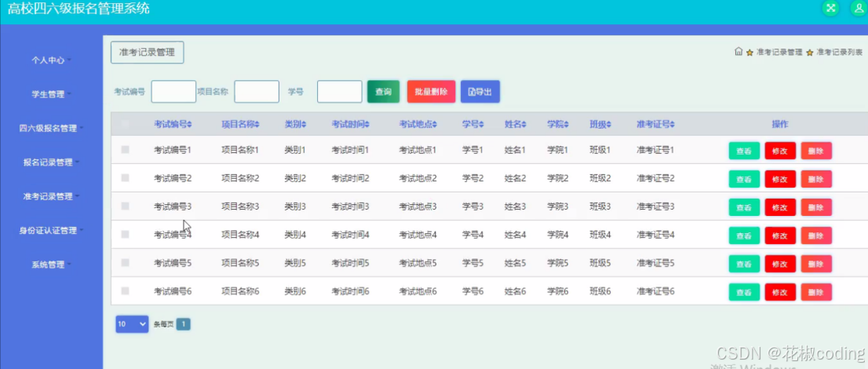Click the blue 导出 export button
The height and width of the screenshot is (369, 868).
480,92
